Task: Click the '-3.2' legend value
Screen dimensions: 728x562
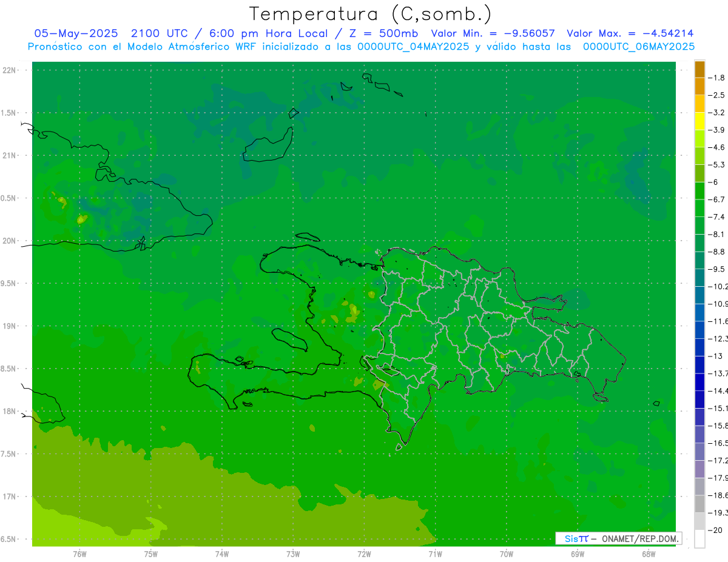Action: pos(717,112)
